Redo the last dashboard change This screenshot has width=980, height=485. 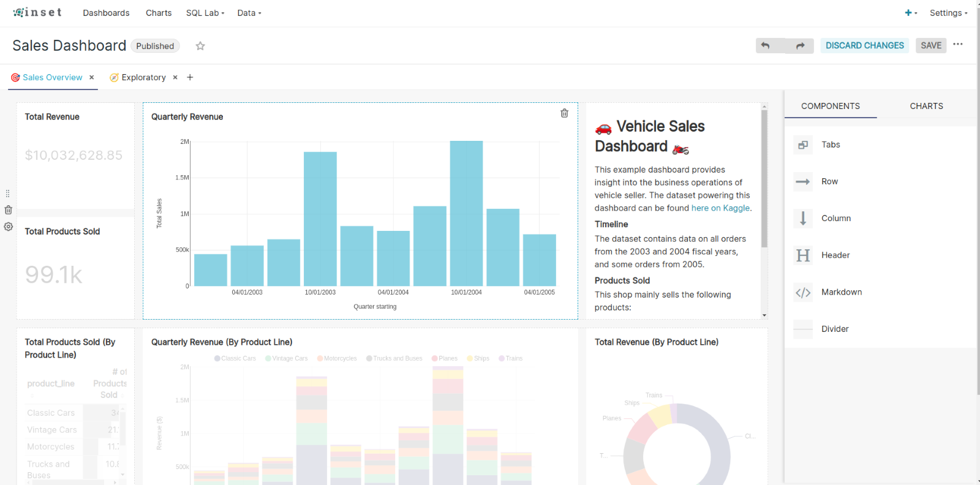pyautogui.click(x=800, y=45)
